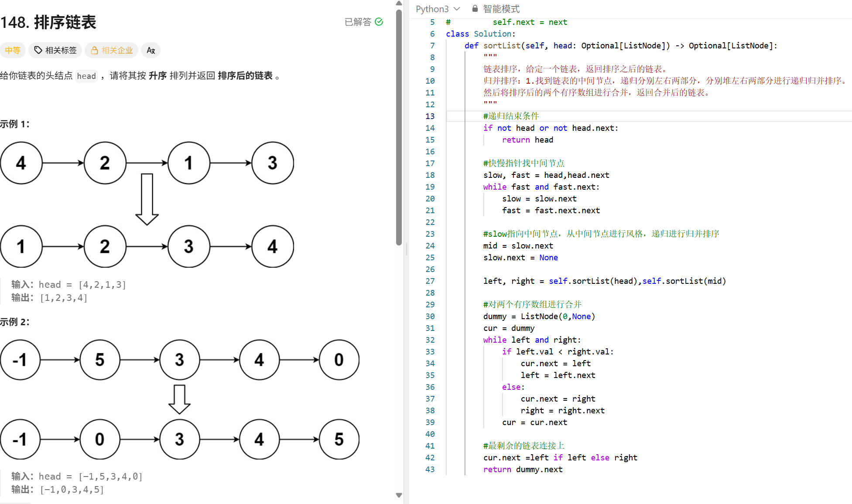Click the 'return dummy.next' code line
Image resolution: width=852 pixels, height=504 pixels.
(523, 470)
